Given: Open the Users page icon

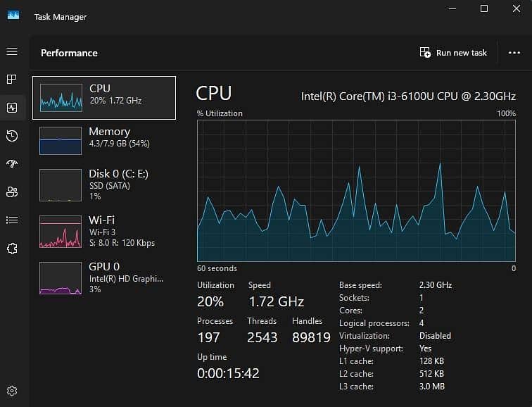Looking at the screenshot, I should [x=12, y=192].
